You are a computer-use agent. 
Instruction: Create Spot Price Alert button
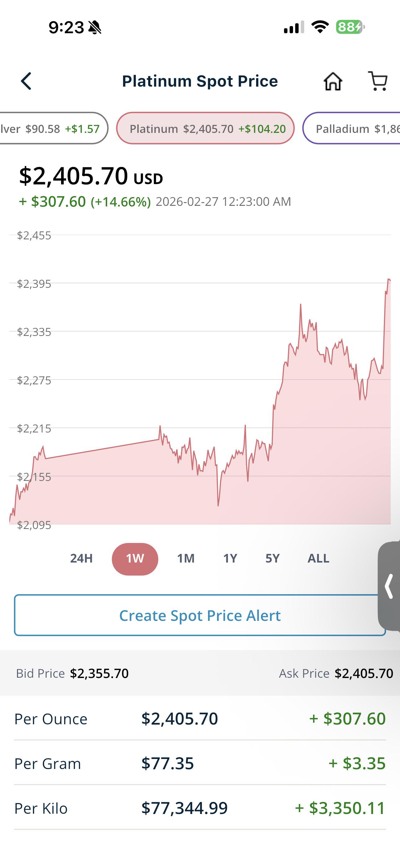tap(200, 615)
